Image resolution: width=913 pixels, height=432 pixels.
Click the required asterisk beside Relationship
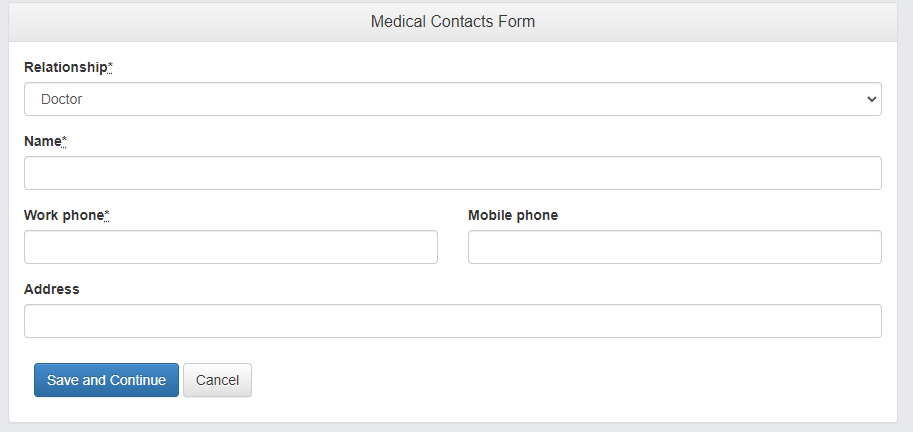[x=110, y=67]
